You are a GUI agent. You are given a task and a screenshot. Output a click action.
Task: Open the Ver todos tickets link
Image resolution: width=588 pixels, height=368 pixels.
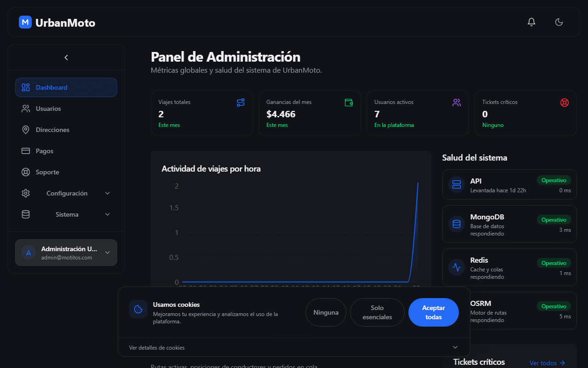[547, 363]
